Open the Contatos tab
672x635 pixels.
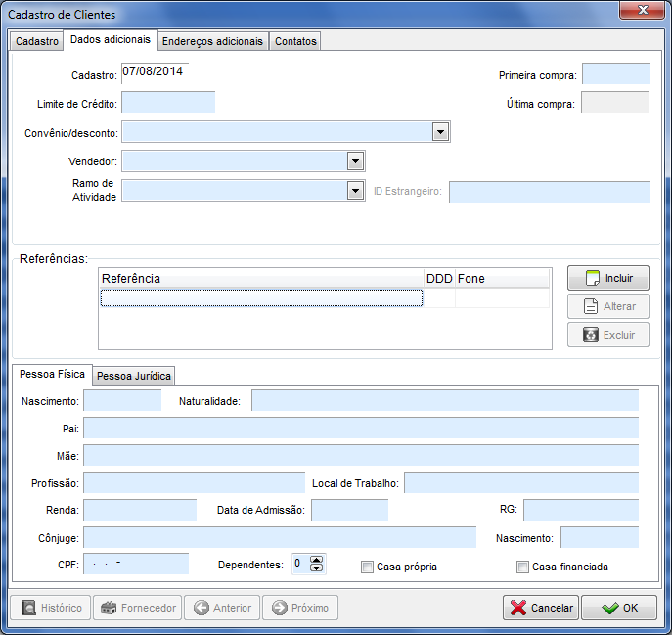[x=294, y=41]
